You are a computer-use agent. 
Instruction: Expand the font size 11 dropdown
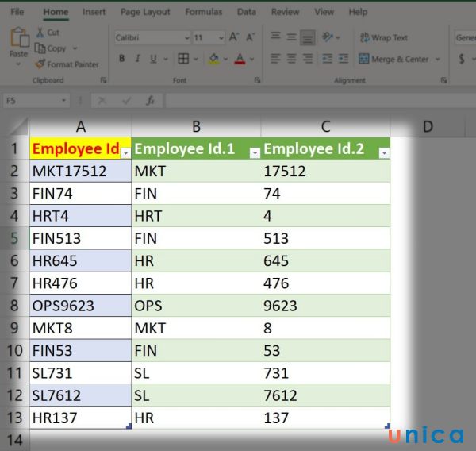coord(221,38)
